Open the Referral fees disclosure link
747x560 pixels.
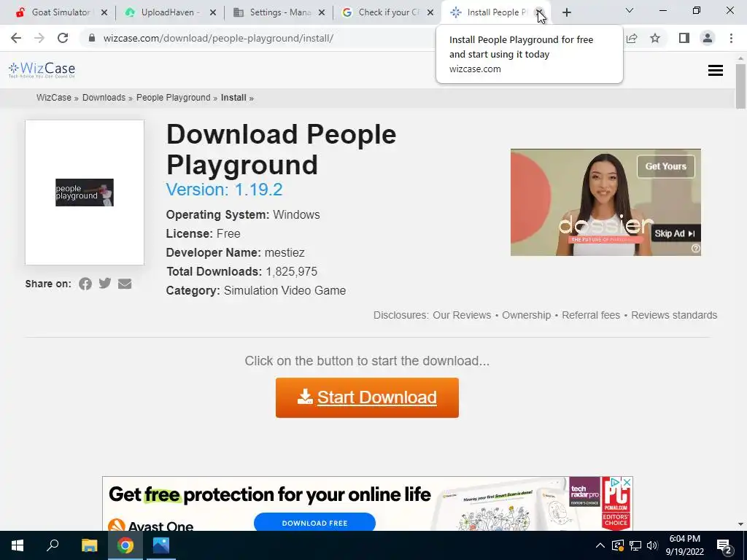tap(591, 315)
